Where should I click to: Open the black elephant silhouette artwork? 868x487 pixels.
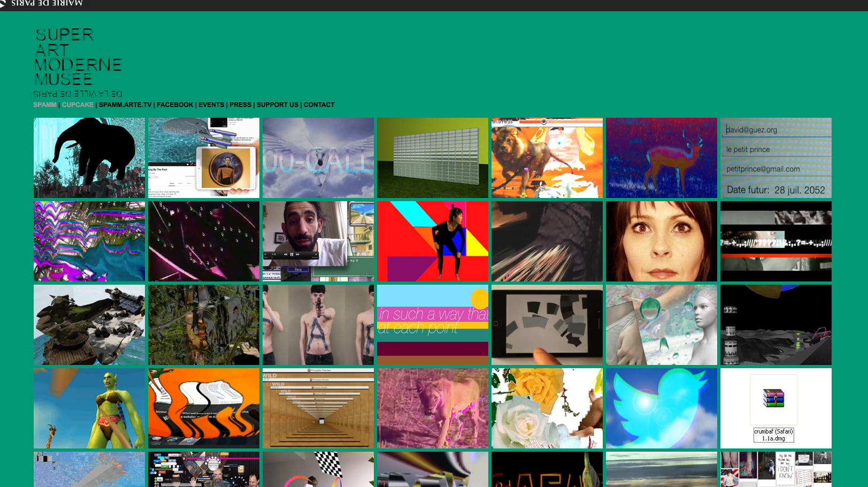89,158
